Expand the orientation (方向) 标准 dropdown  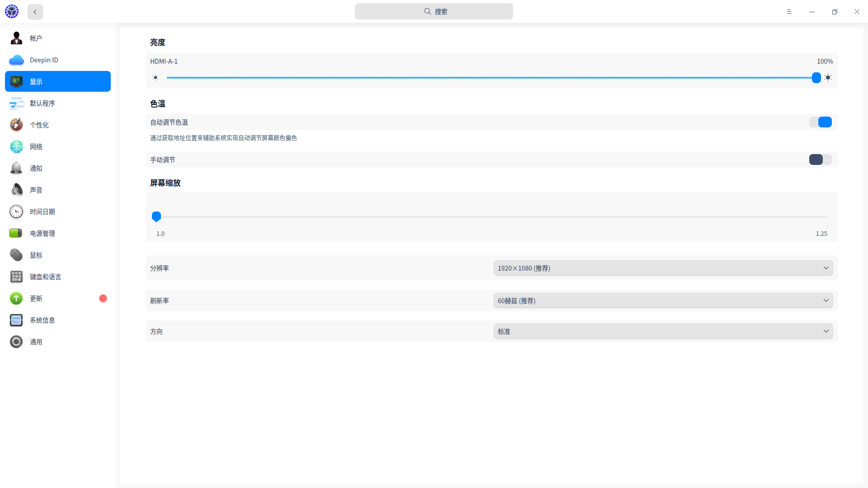click(663, 331)
